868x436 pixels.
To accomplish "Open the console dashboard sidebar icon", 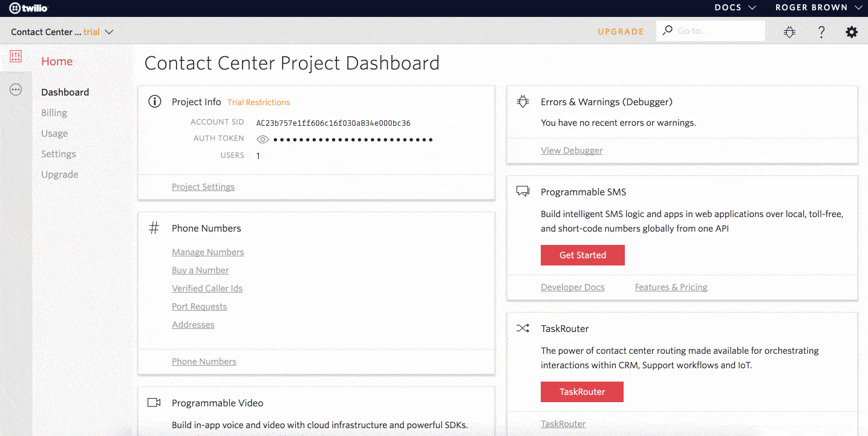I will (16, 57).
